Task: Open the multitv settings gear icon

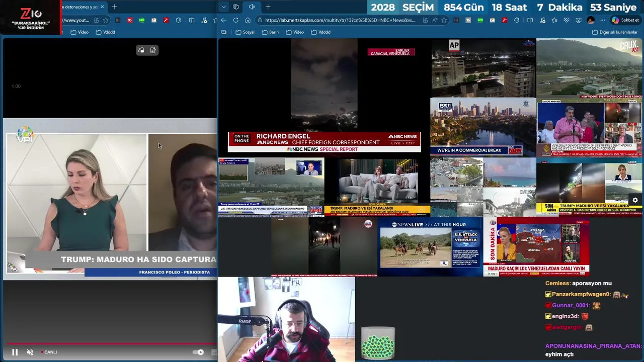Action: [635, 200]
